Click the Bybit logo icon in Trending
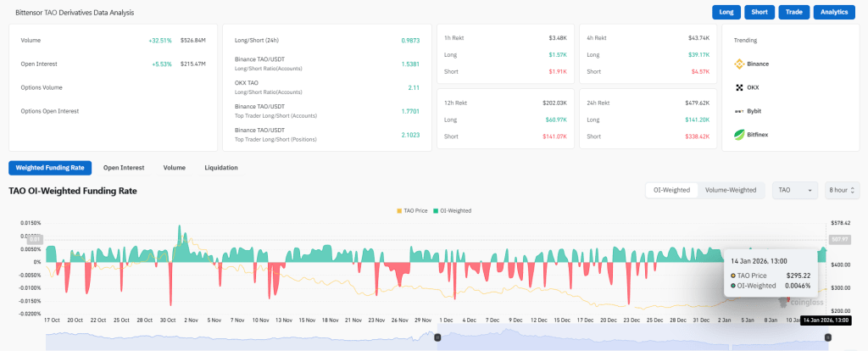 [x=739, y=111]
